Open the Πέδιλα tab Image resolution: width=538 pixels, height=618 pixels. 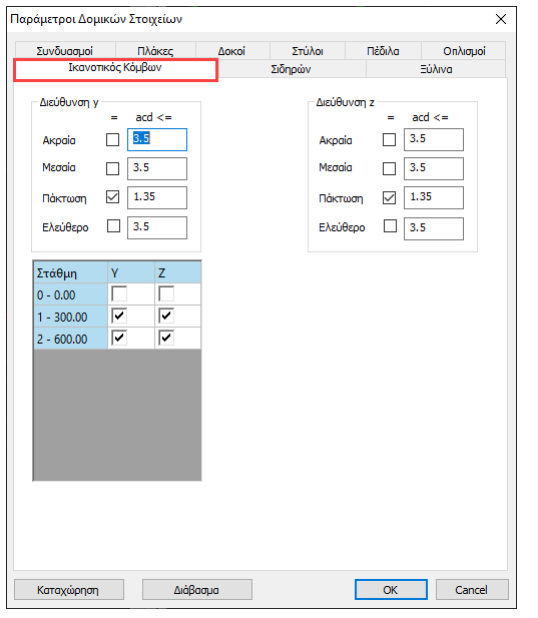[x=383, y=51]
